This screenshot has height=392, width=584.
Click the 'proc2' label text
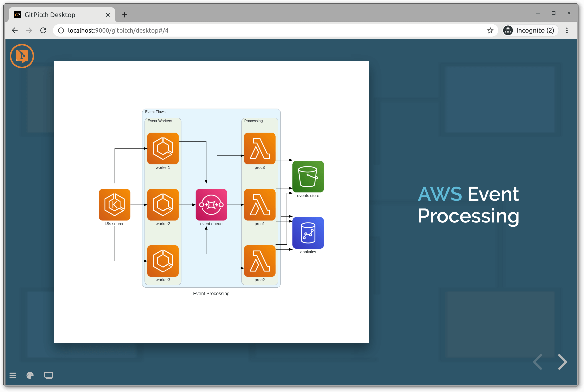tap(260, 280)
